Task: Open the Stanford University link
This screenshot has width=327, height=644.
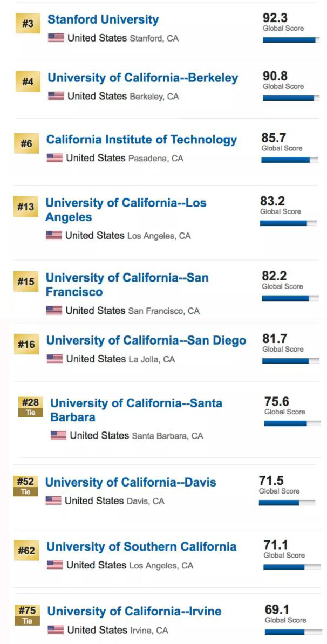Action: [103, 20]
